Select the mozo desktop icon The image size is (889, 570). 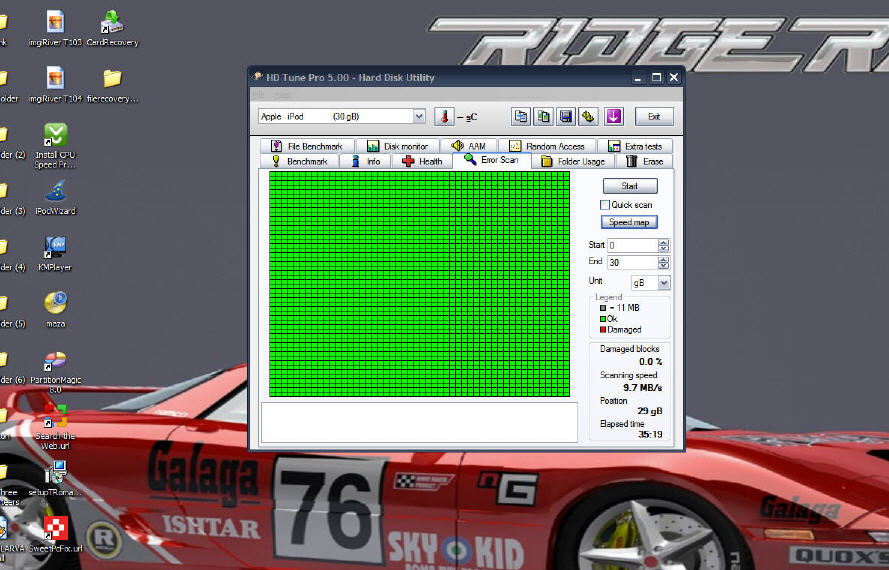click(x=55, y=310)
